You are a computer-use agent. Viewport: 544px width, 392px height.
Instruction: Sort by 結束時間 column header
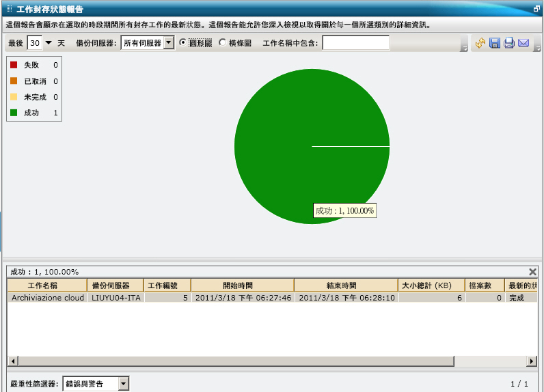346,285
